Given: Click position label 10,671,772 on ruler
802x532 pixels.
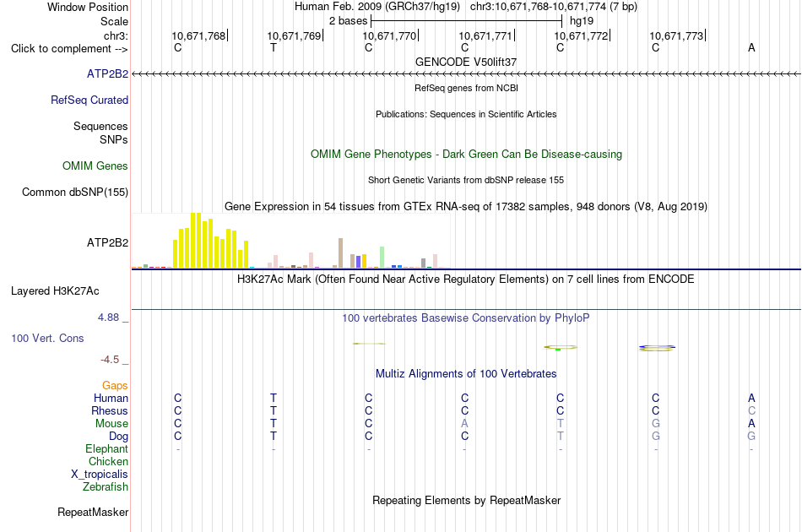Looking at the screenshot, I should (581, 35).
